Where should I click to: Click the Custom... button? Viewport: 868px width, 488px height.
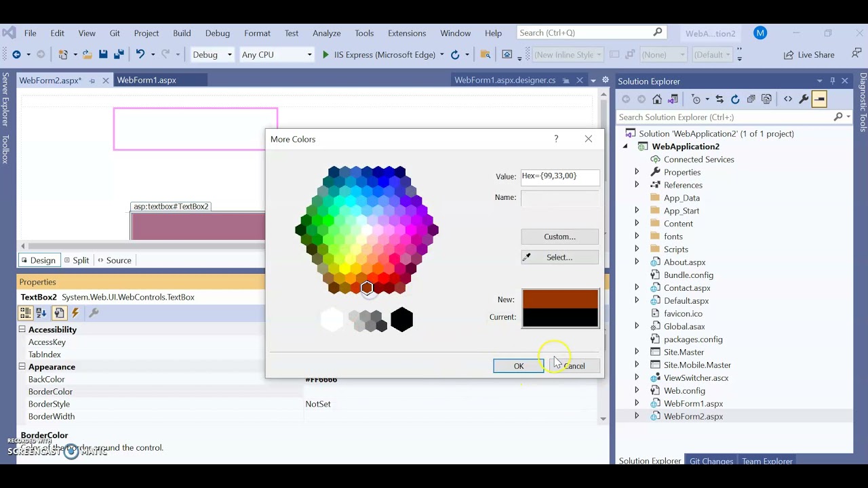pyautogui.click(x=560, y=237)
